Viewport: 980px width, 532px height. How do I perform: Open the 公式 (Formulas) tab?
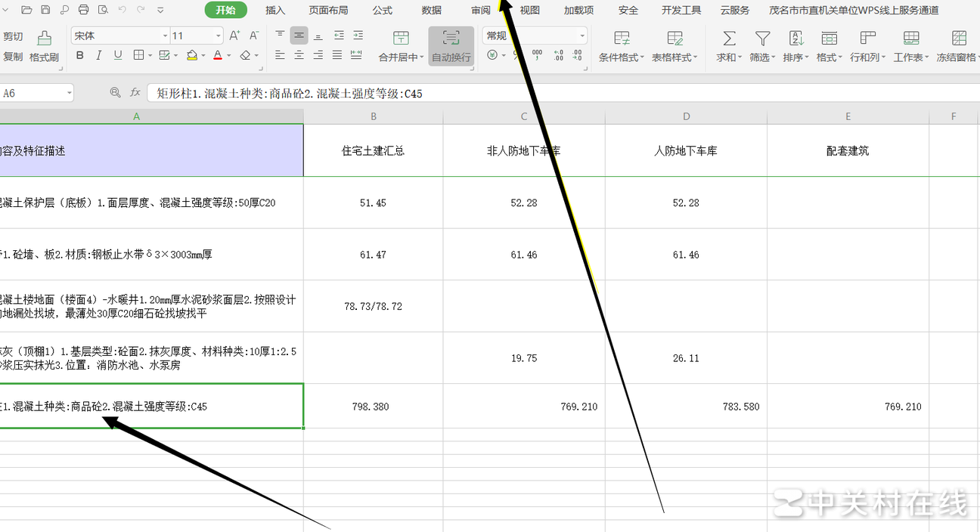tap(383, 10)
